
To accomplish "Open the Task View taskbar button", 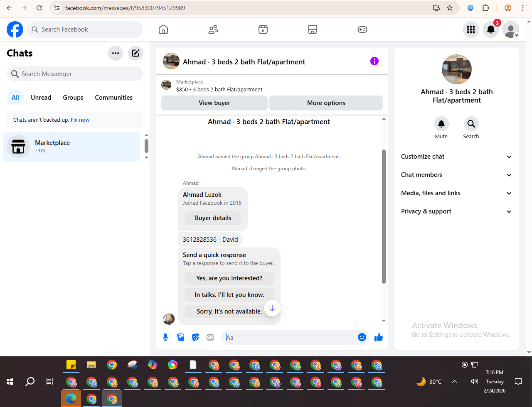I will [x=50, y=382].
